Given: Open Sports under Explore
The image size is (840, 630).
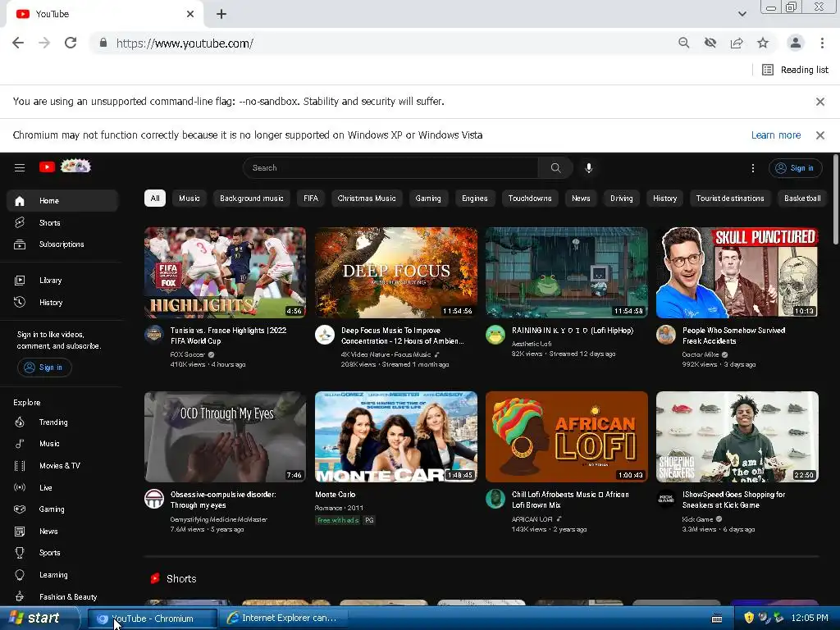Looking at the screenshot, I should point(62,552).
